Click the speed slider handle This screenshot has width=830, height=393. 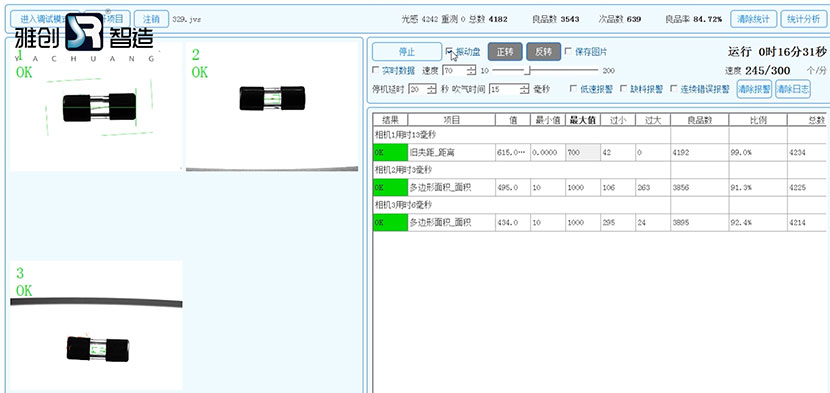click(x=527, y=70)
